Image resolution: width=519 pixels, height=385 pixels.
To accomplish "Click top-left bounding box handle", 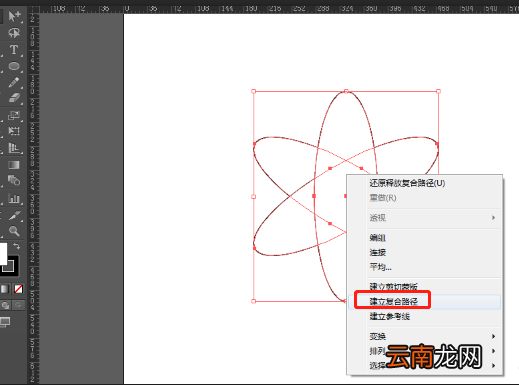I will coord(253,91).
